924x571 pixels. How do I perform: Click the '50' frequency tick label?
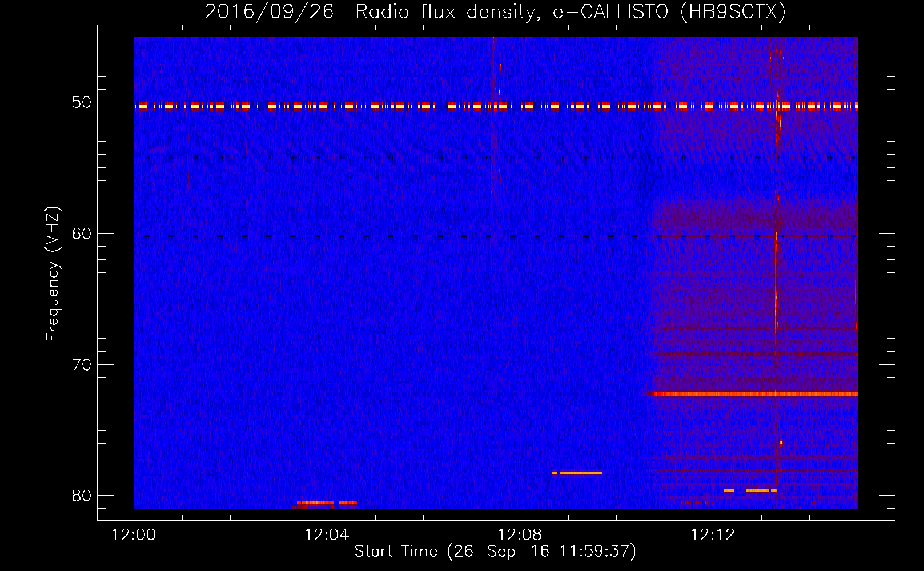click(82, 102)
